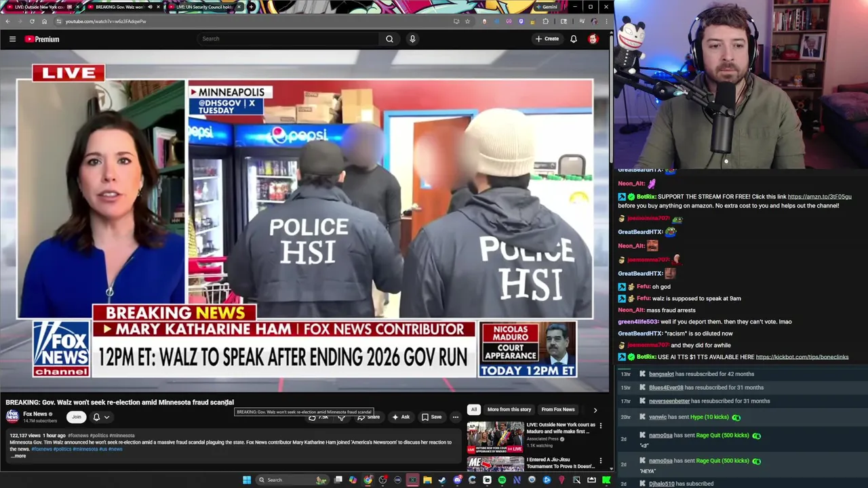Open the Jiu-Jitsu Tournament video thumbnail

coord(495,464)
